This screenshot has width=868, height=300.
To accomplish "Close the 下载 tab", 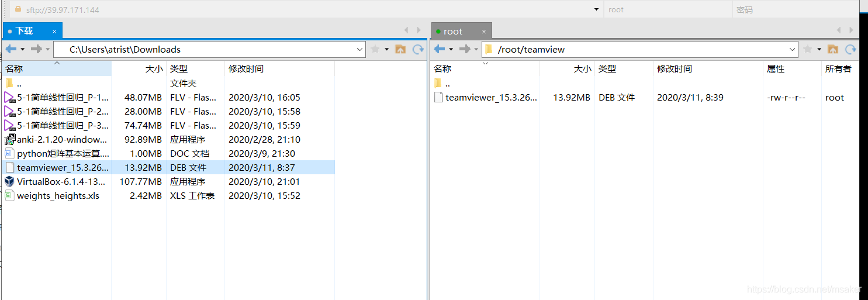I will [54, 32].
